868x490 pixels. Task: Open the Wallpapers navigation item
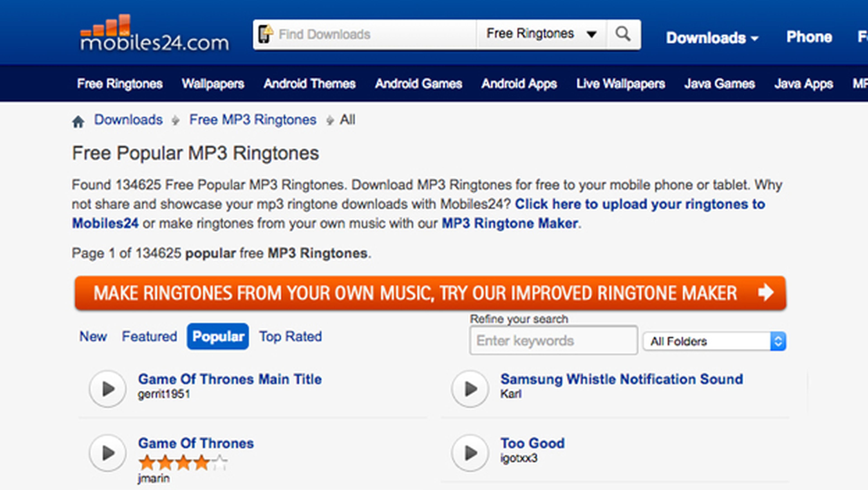(x=213, y=84)
